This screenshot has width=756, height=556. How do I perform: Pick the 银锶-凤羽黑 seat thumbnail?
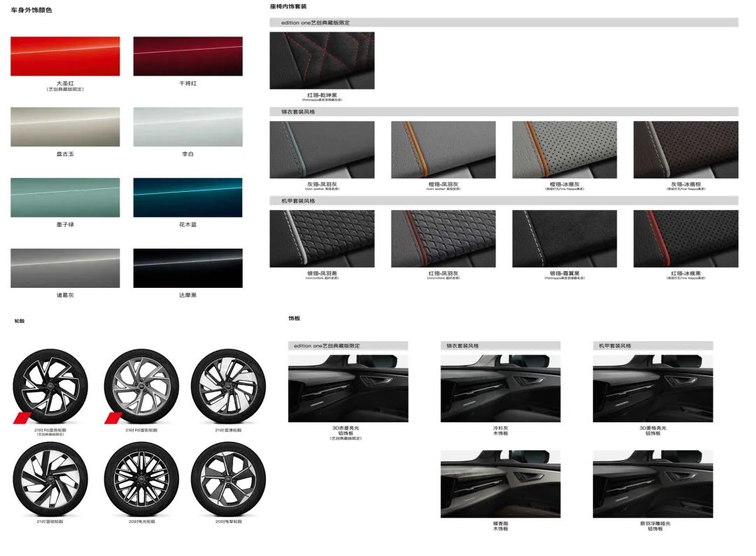click(x=322, y=239)
